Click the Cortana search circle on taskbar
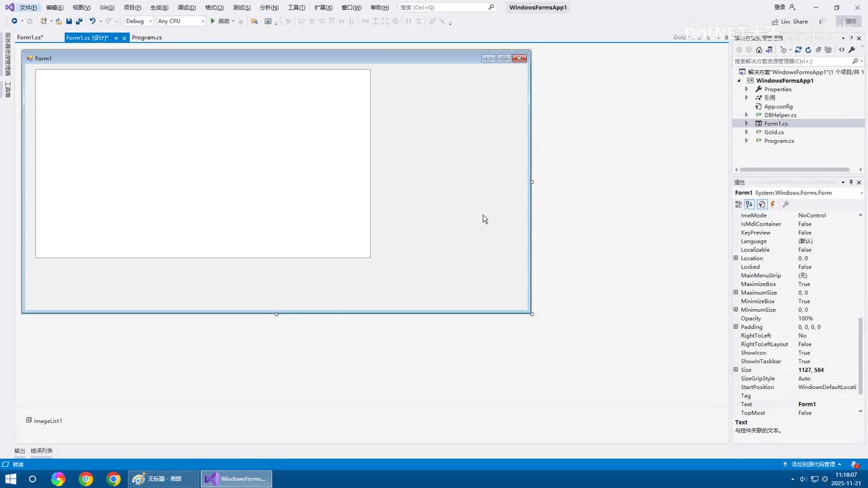 tap(32, 479)
